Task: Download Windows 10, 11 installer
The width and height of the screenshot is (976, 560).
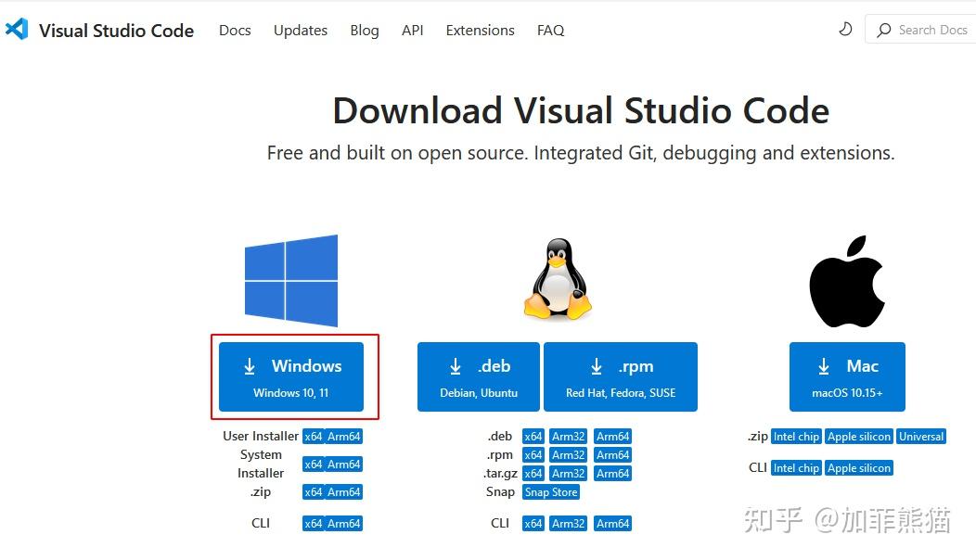Action: [x=290, y=375]
